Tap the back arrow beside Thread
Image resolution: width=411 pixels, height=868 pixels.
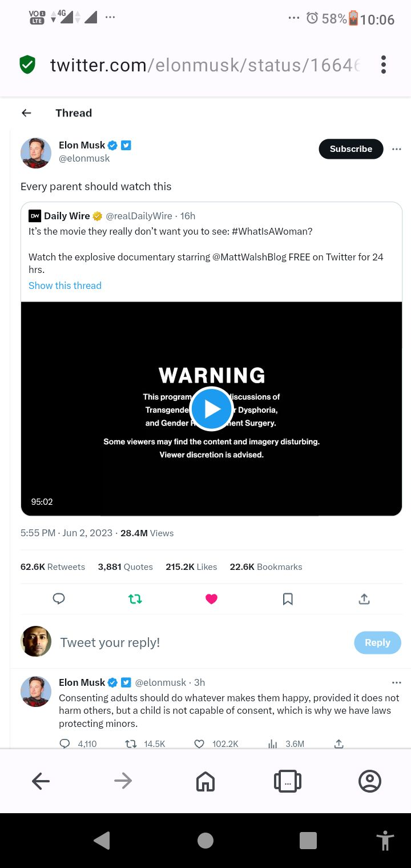(26, 113)
